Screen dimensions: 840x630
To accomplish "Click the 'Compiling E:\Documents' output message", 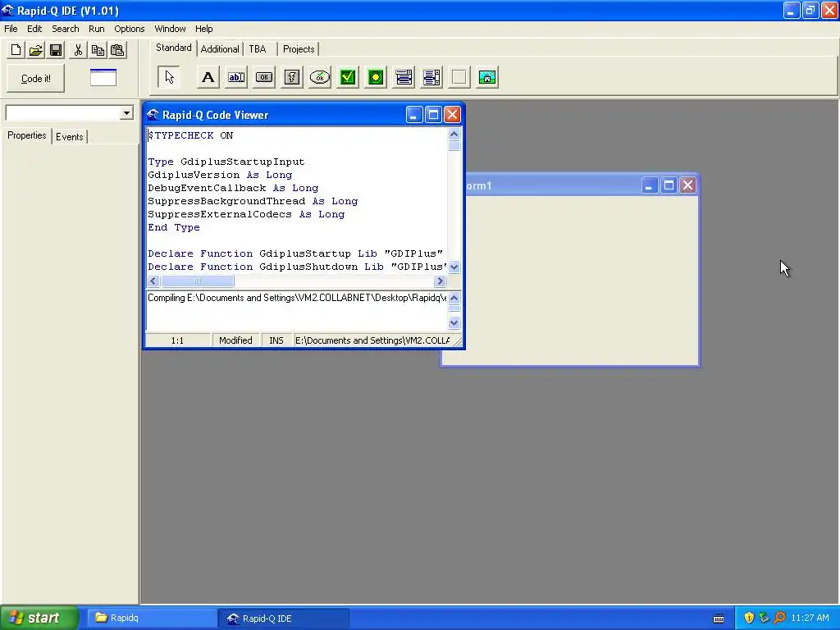I will tap(297, 298).
